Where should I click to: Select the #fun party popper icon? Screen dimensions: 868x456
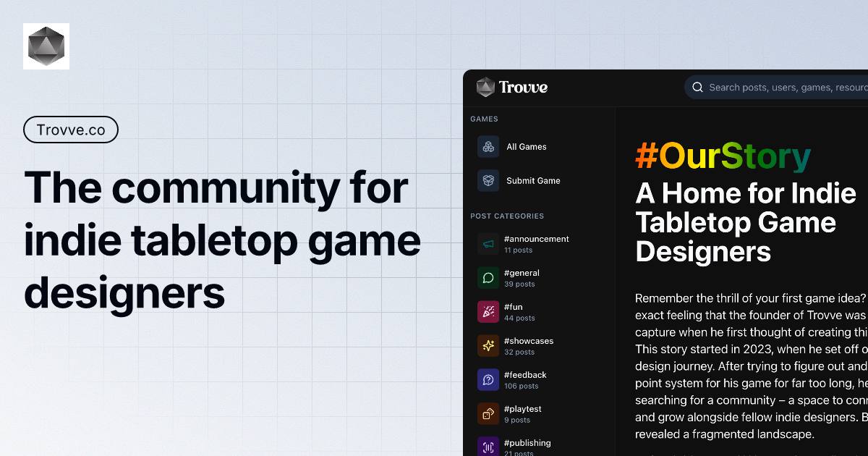[488, 311]
